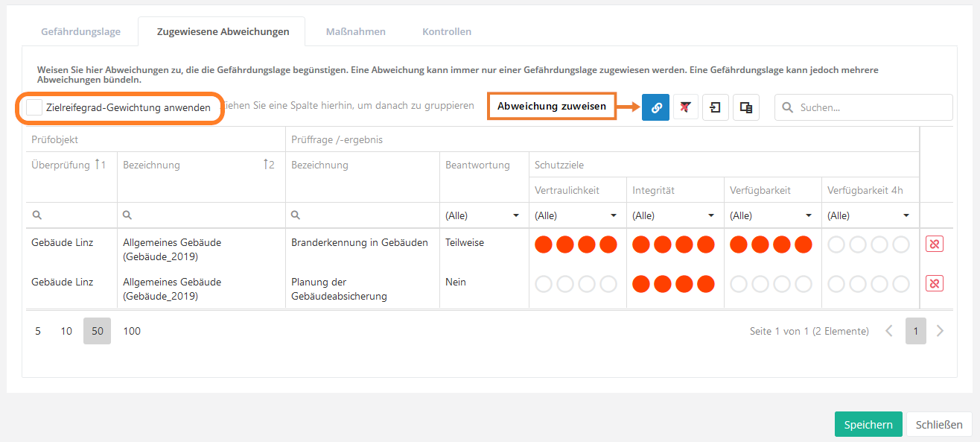Go to next page with right chevron

point(940,331)
